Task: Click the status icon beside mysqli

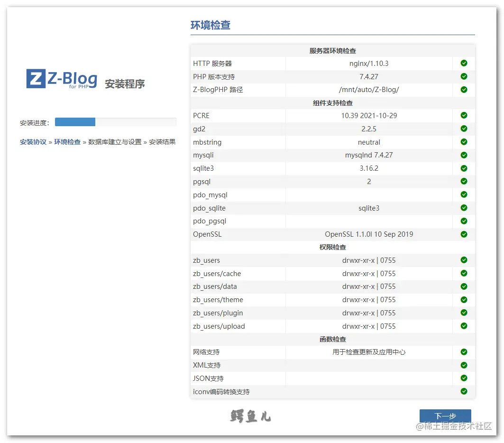Action: click(x=464, y=155)
